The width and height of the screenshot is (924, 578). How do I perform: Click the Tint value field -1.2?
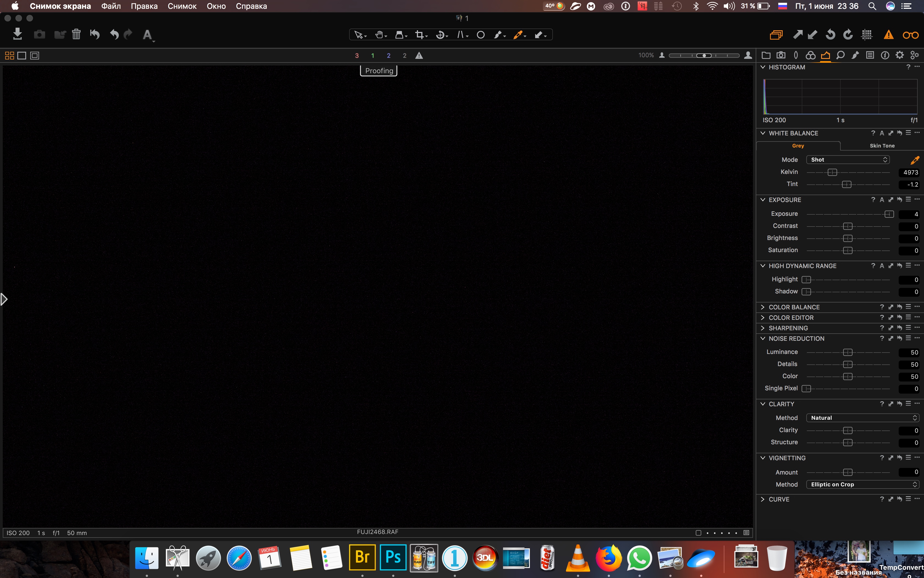pyautogui.click(x=909, y=185)
